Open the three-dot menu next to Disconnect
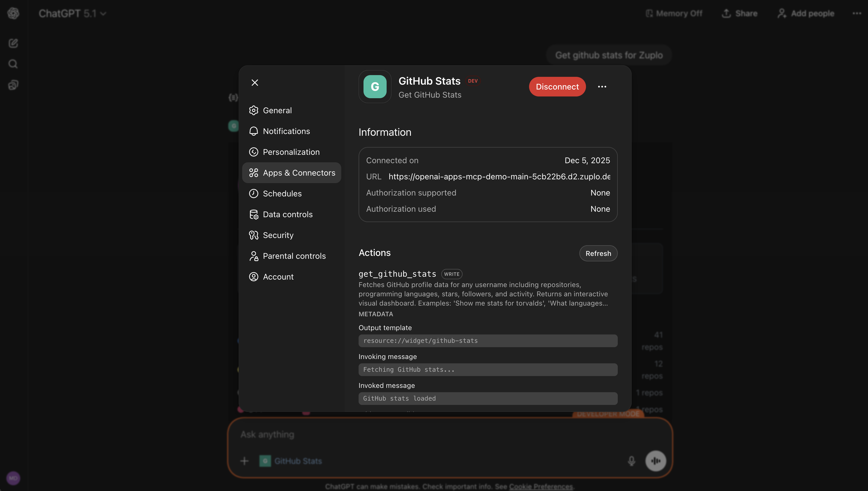Viewport: 868px width, 491px height. coord(602,87)
